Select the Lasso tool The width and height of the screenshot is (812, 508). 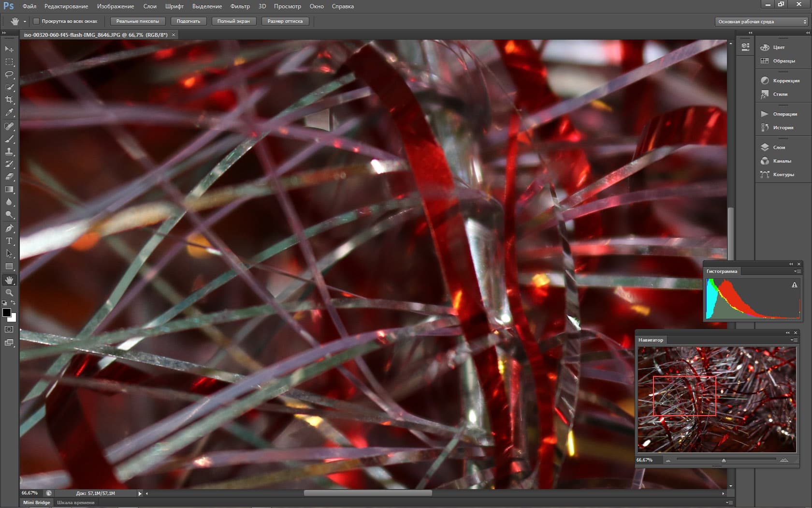(x=9, y=75)
